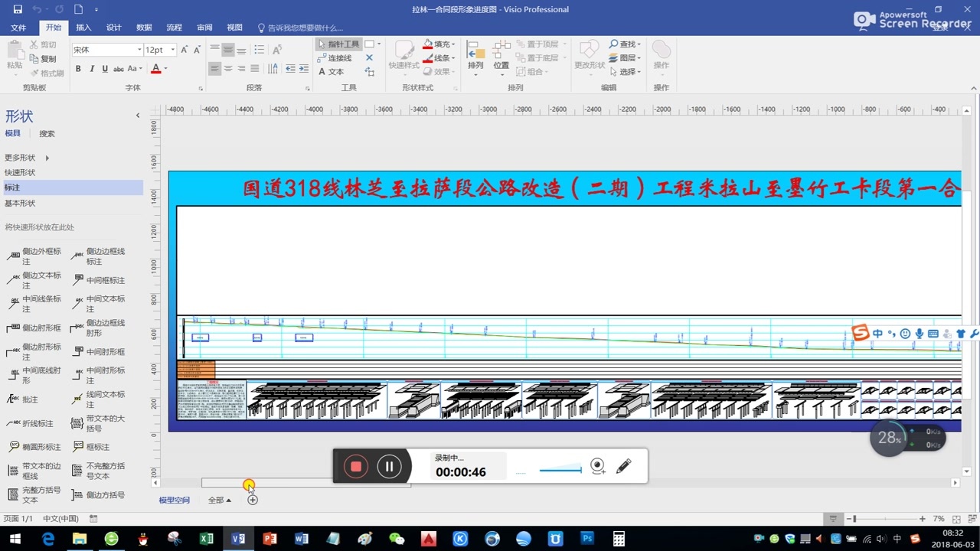Switch to the 设计 Design tab
Screen dimensions: 980x551
114,28
